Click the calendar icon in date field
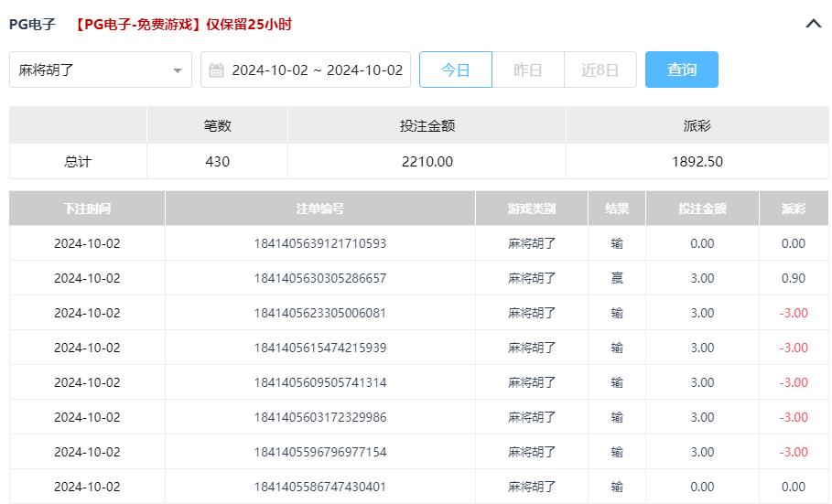The width and height of the screenshot is (832, 504). pos(217,70)
